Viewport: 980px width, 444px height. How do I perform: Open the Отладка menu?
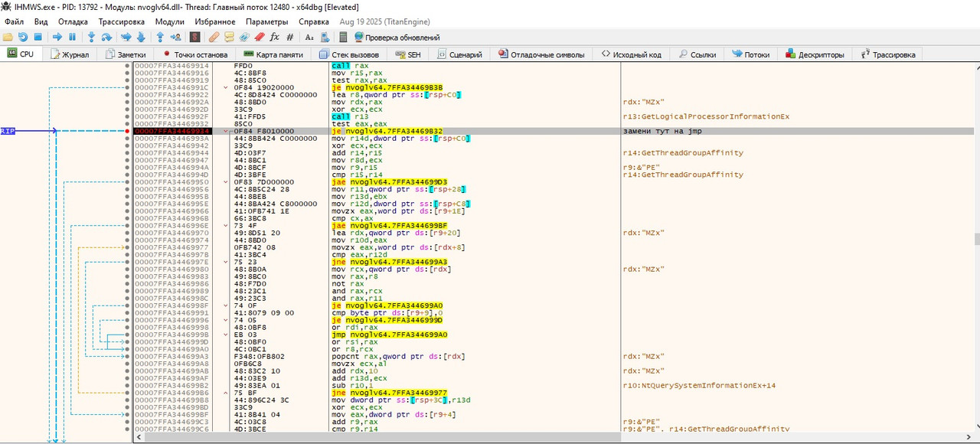pyautogui.click(x=73, y=22)
